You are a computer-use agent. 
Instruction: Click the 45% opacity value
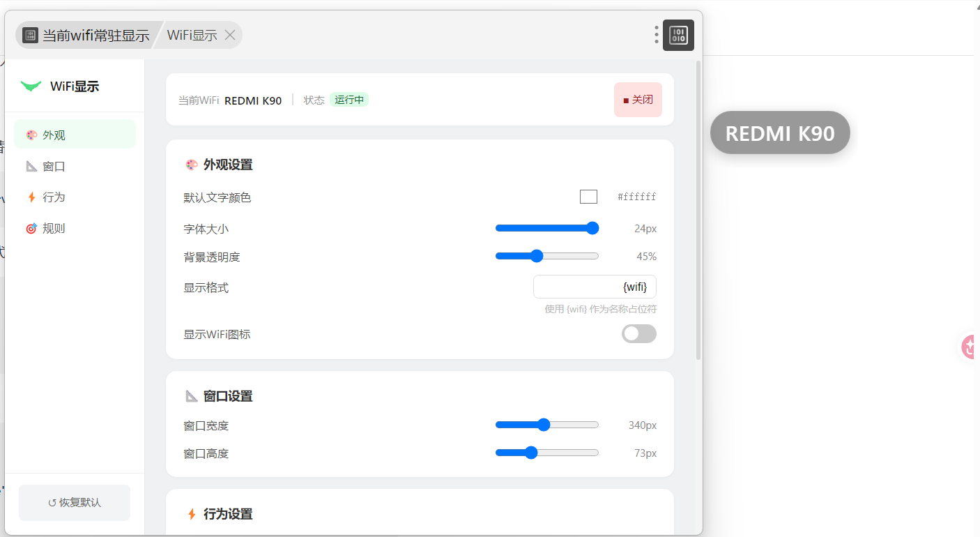tap(646, 257)
